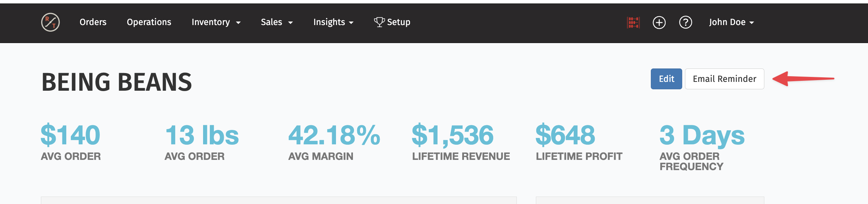Click the $140 average order figure

point(71,135)
